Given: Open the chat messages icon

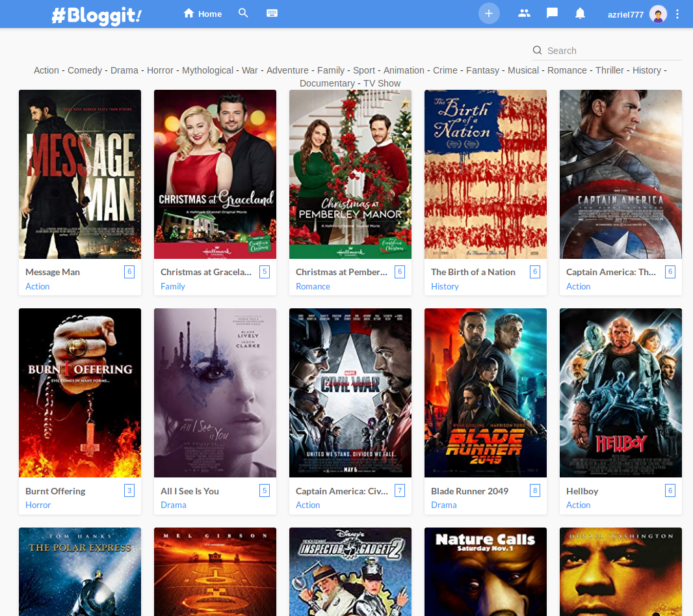Looking at the screenshot, I should tap(553, 13).
